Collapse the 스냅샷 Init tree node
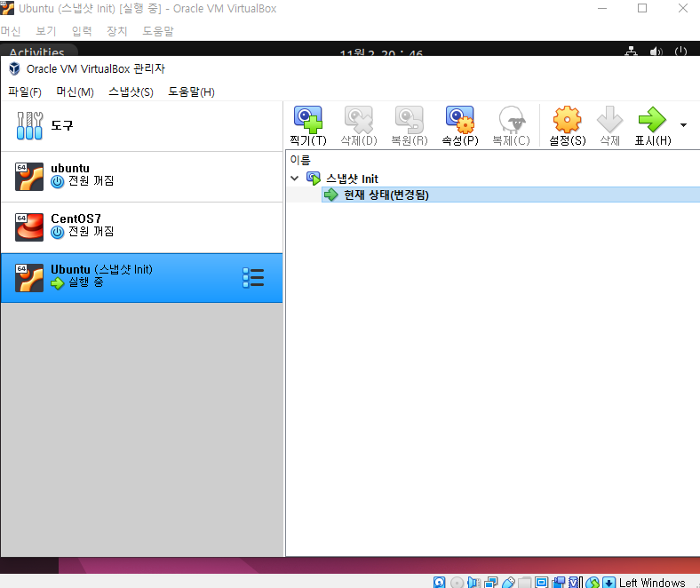This screenshot has width=700, height=588. pyautogui.click(x=294, y=179)
